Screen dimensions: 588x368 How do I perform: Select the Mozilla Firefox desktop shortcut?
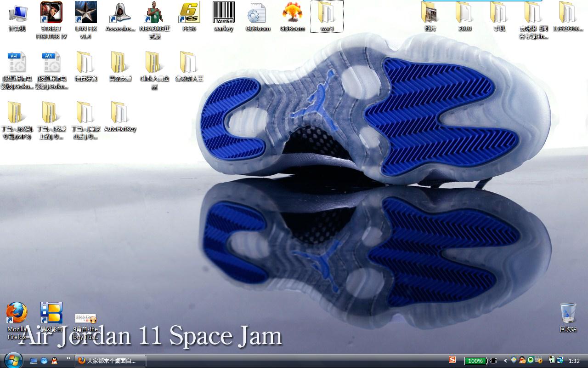pos(17,321)
